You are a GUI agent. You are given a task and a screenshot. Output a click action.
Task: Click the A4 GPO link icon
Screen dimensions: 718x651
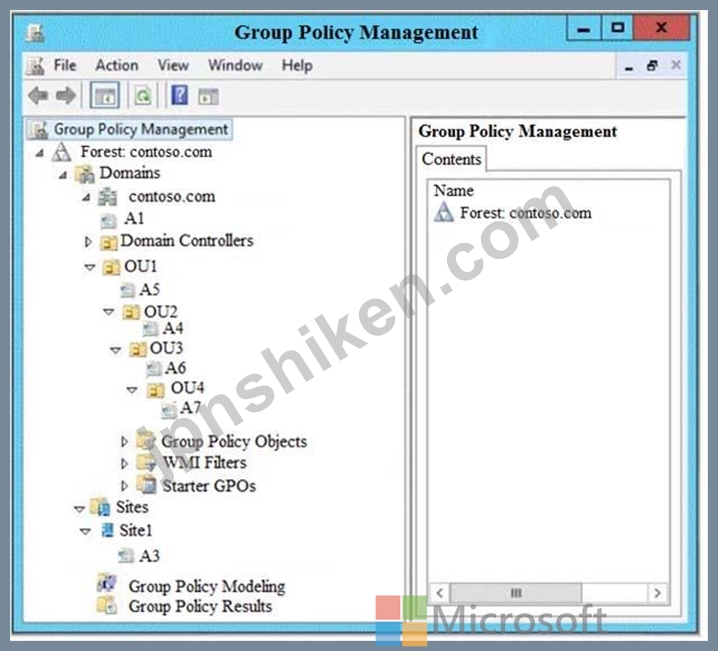[x=150, y=328]
